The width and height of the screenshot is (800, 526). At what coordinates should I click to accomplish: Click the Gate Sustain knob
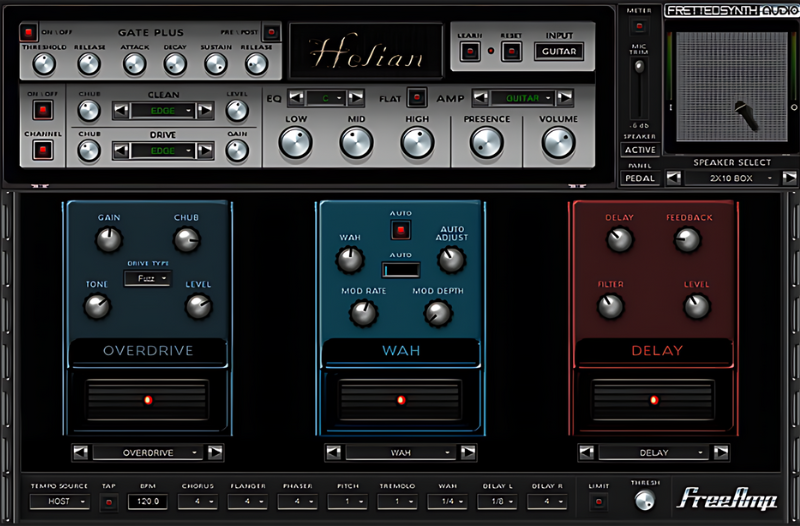(216, 64)
